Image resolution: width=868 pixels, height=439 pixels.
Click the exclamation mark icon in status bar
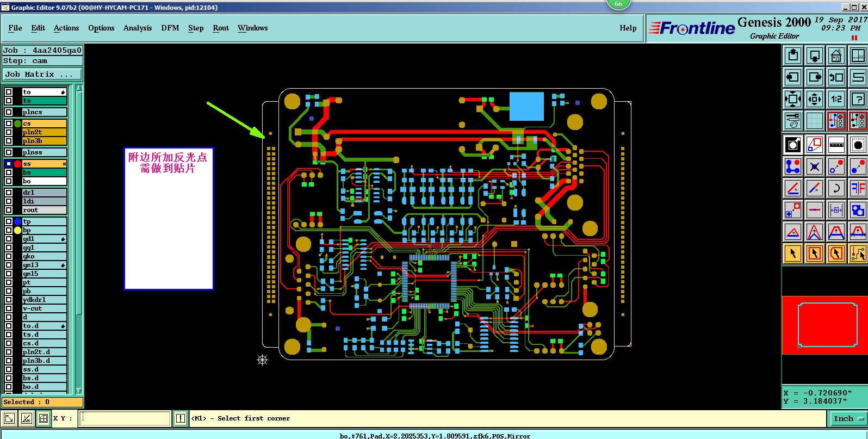[x=181, y=418]
